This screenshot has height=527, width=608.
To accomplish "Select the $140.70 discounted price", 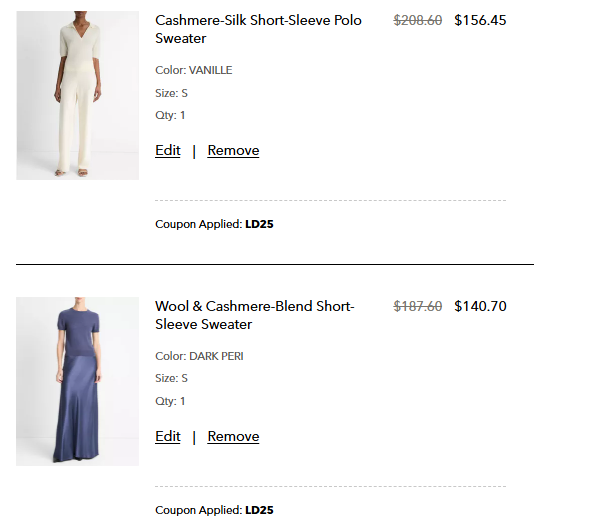I will (x=480, y=306).
